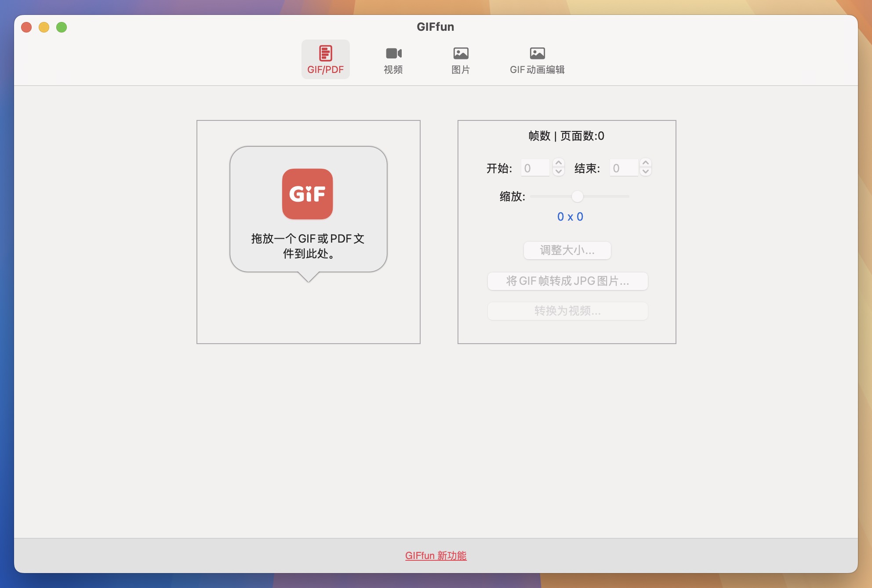The image size is (872, 588).
Task: Click the 开始 number input field
Action: (x=534, y=167)
